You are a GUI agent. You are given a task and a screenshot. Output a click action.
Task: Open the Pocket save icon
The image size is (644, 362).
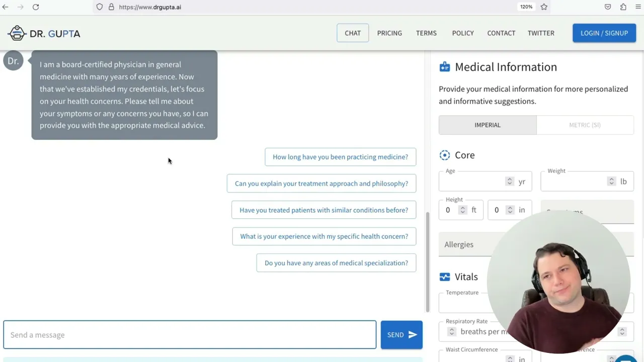point(608,7)
